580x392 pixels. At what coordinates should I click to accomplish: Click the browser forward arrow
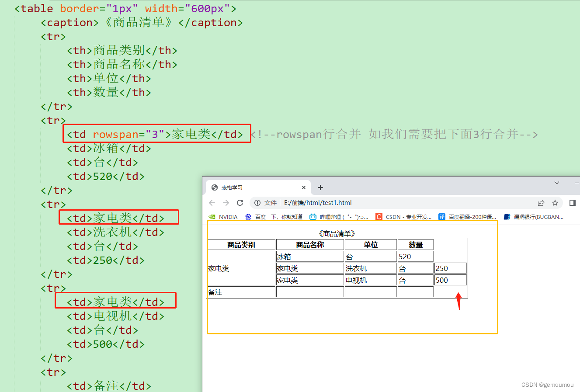tap(226, 203)
